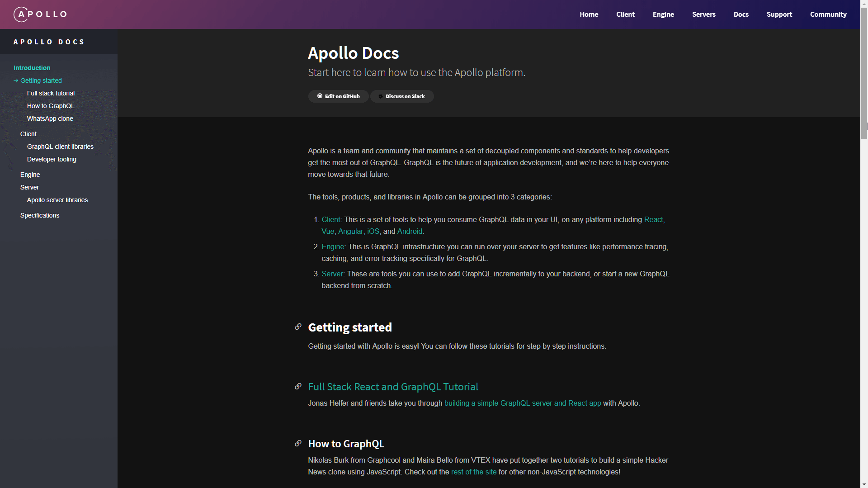Follow the iOS link in the list
This screenshot has height=488, width=868.
(373, 231)
